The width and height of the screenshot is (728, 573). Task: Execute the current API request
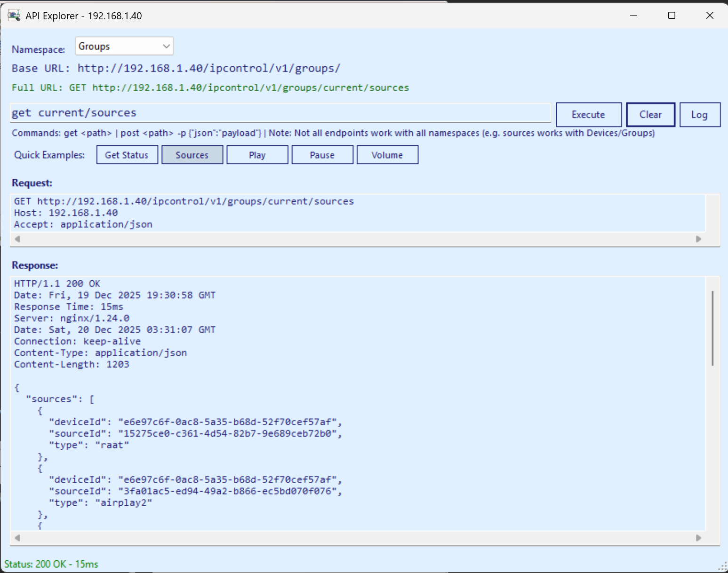pos(588,114)
